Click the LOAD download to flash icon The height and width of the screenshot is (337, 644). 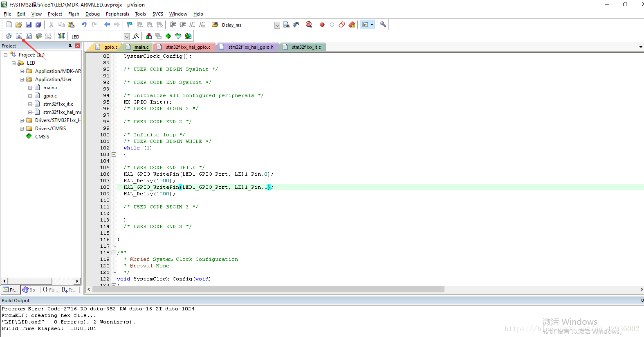click(61, 36)
